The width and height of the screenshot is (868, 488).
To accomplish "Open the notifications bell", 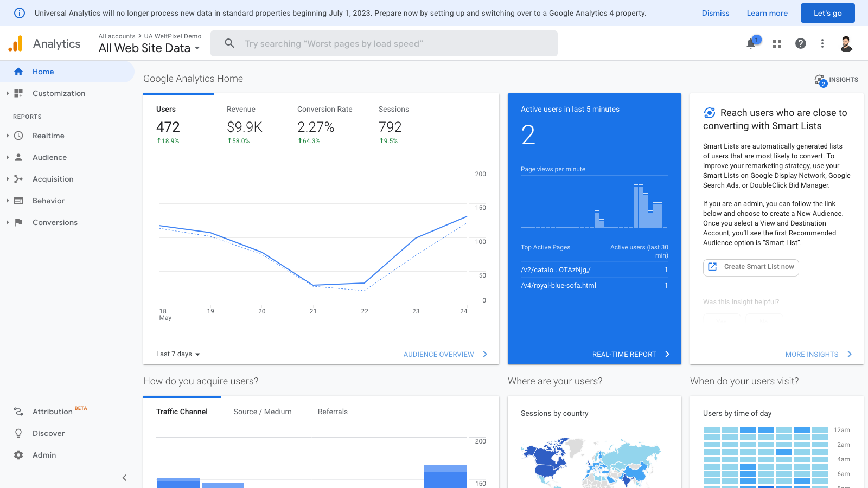I will click(x=751, y=43).
